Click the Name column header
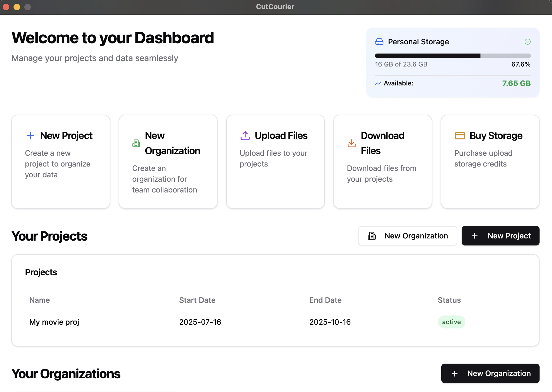Image resolution: width=552 pixels, height=392 pixels. click(x=40, y=300)
